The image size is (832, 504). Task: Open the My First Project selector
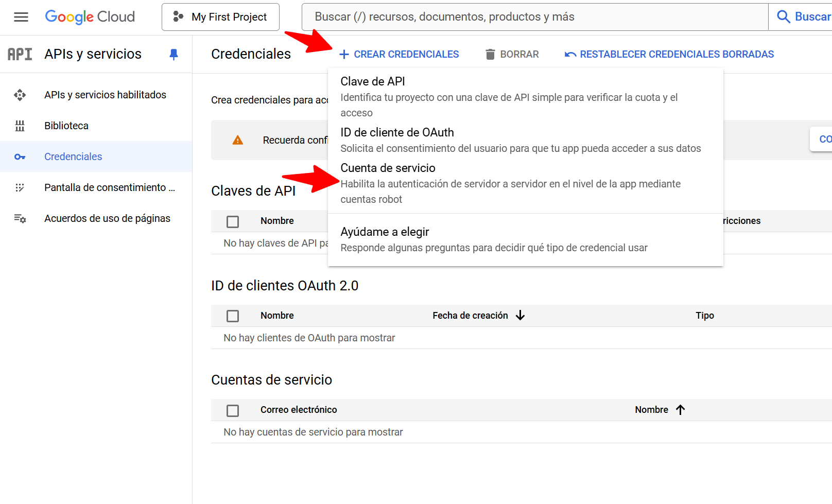[x=220, y=17]
